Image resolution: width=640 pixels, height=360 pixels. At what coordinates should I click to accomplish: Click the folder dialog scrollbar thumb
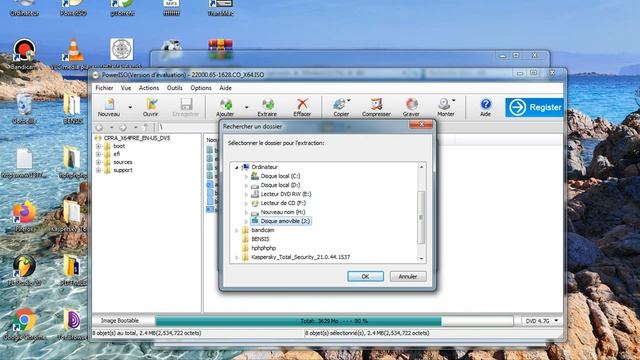click(421, 217)
